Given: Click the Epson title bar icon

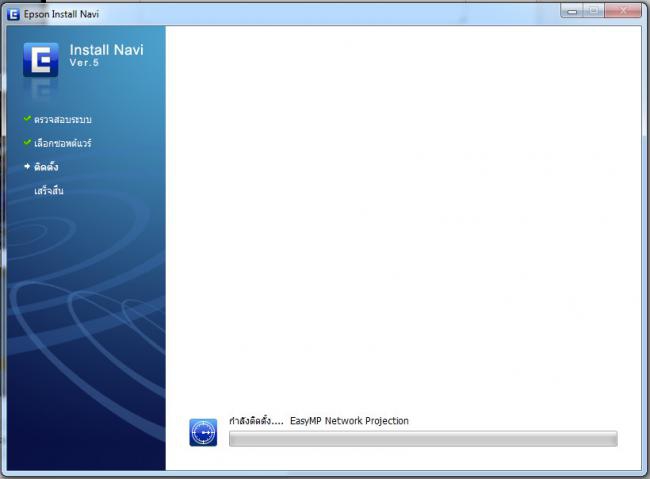Looking at the screenshot, I should (13, 15).
